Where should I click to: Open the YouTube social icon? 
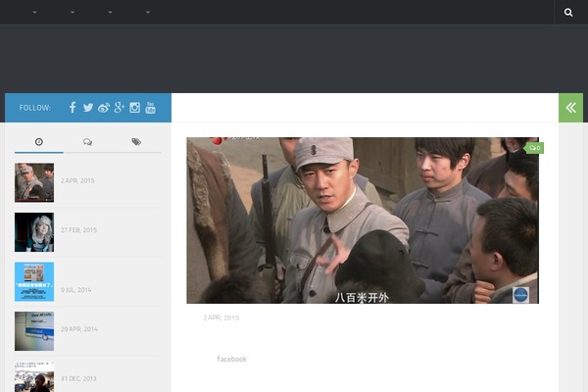coord(150,108)
